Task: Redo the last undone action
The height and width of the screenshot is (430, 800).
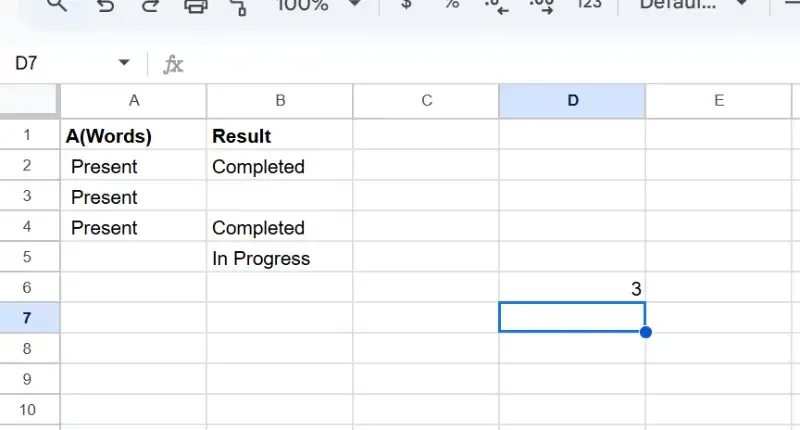Action: (x=150, y=5)
